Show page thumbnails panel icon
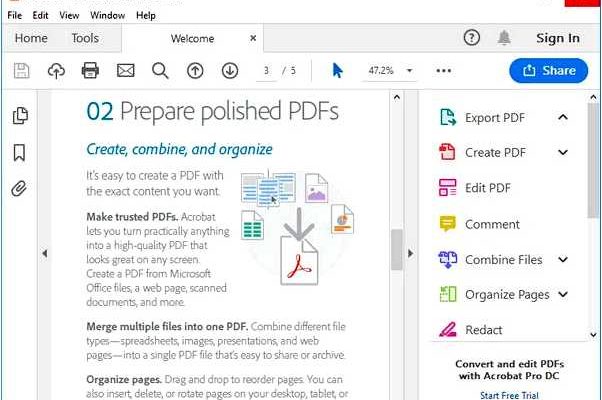Screen dimensions: 602x400 coord(20,116)
